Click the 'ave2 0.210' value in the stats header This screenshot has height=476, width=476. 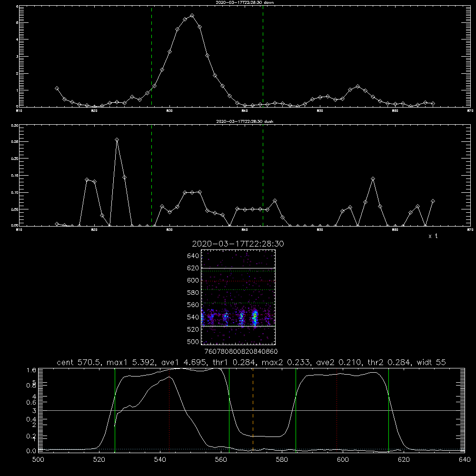click(x=339, y=362)
